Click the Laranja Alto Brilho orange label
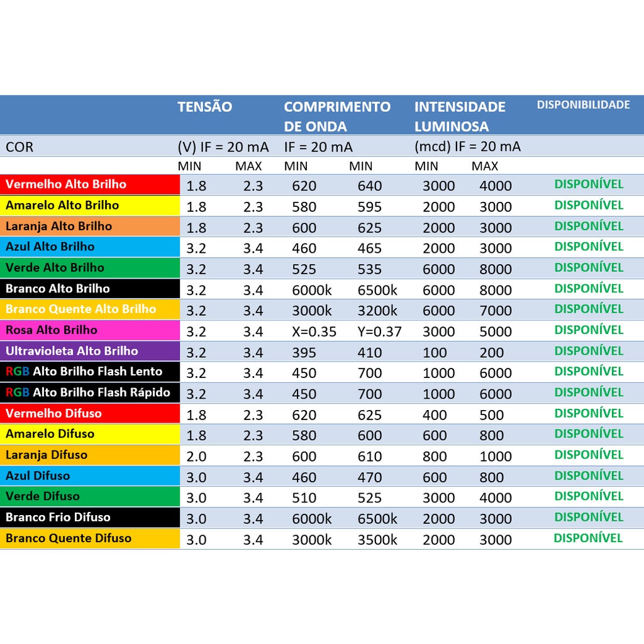Viewport: 644px width, 644px height. 59,226
